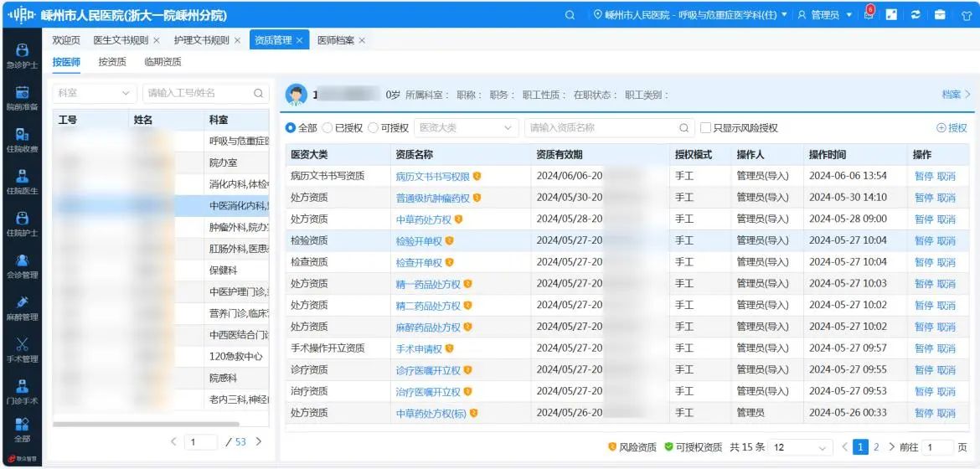Close the 资质管理 tab

[299, 40]
